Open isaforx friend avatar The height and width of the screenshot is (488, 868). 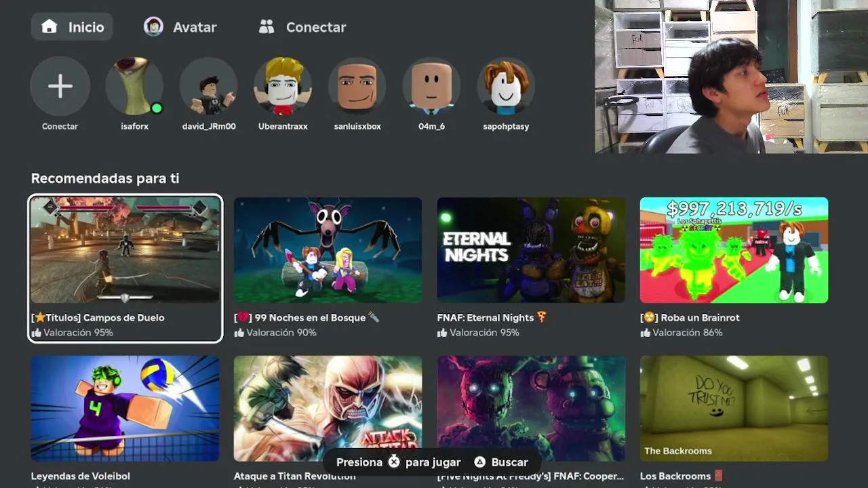(134, 86)
